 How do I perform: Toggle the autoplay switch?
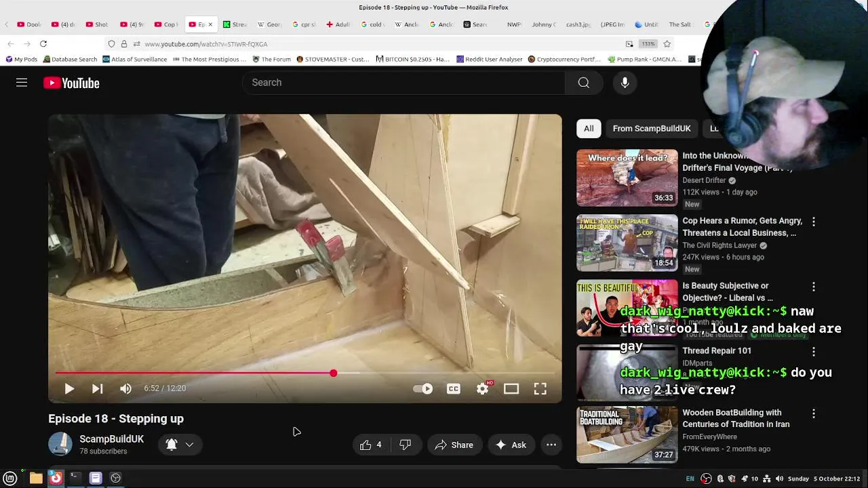[423, 388]
